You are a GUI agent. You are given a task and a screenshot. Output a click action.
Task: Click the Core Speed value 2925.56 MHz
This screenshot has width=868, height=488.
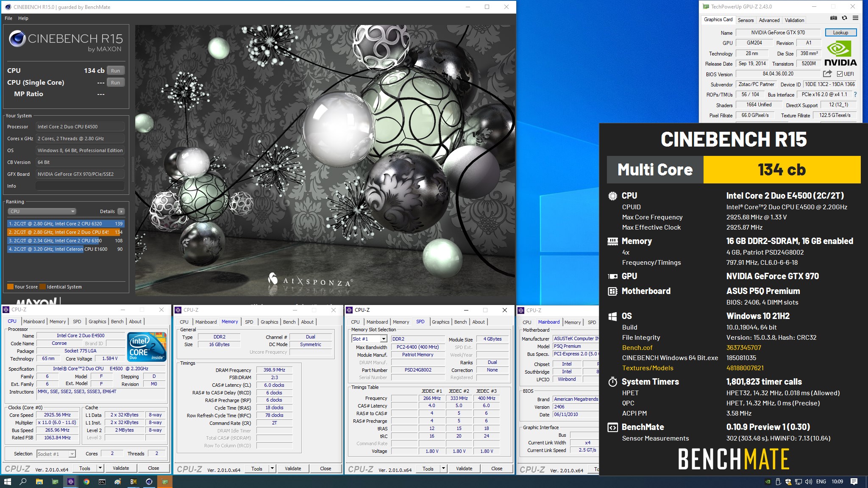(x=57, y=415)
